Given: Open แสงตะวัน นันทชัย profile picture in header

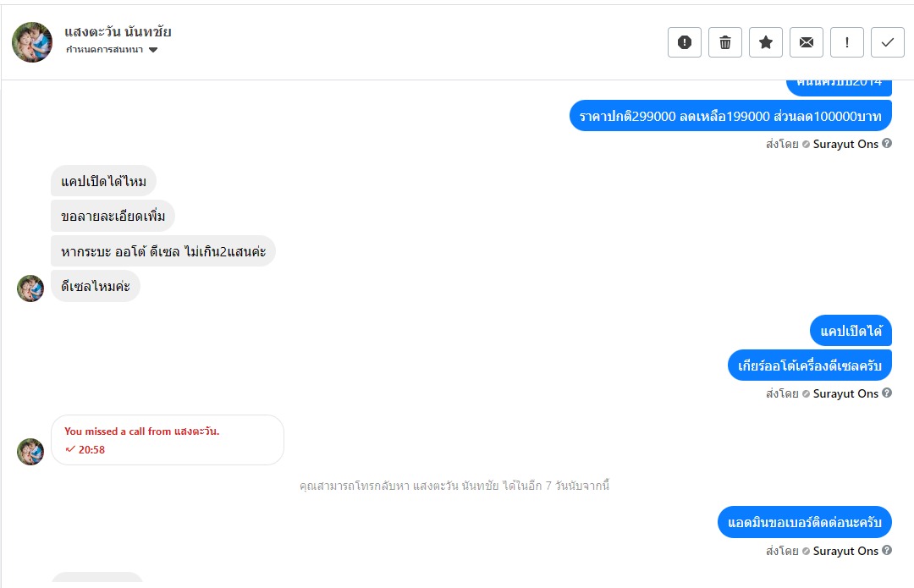Looking at the screenshot, I should click(32, 42).
